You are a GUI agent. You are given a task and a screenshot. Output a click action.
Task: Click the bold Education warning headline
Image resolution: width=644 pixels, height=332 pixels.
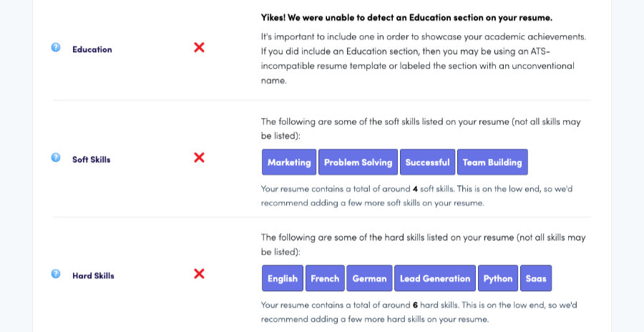(x=406, y=18)
